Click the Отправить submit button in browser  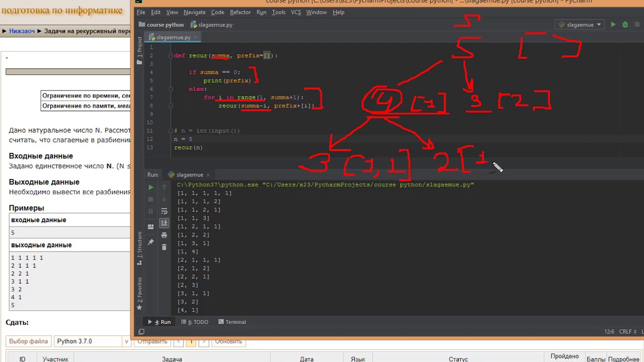click(x=152, y=341)
